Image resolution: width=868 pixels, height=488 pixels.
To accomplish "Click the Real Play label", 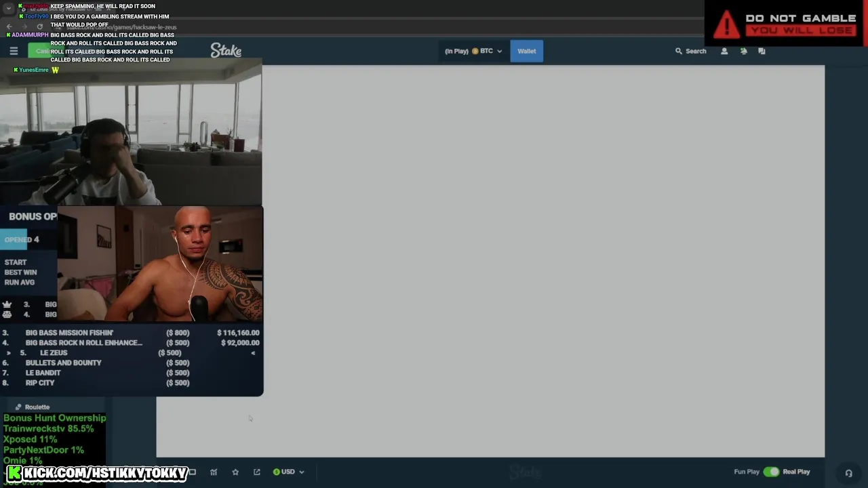I will tap(796, 472).
